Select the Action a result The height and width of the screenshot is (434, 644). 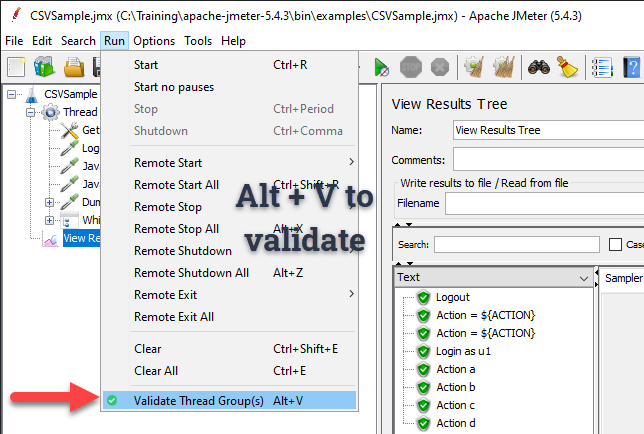point(455,370)
